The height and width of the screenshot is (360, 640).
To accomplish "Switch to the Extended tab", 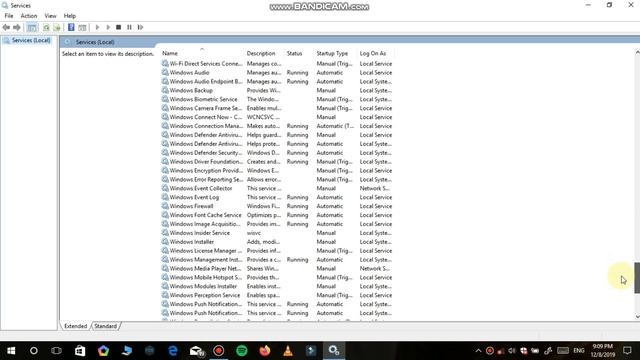I will click(76, 326).
